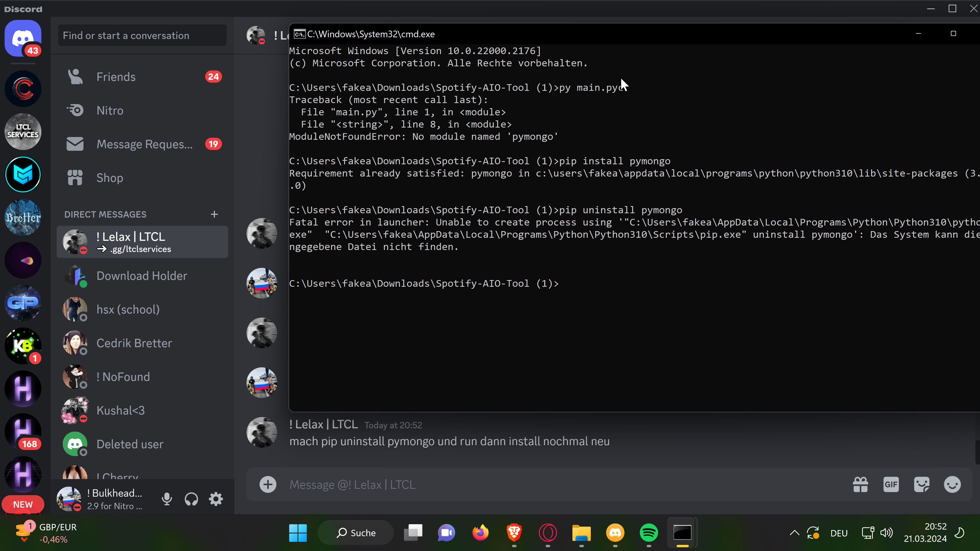Show hidden system tray icons chevron

[x=794, y=533]
